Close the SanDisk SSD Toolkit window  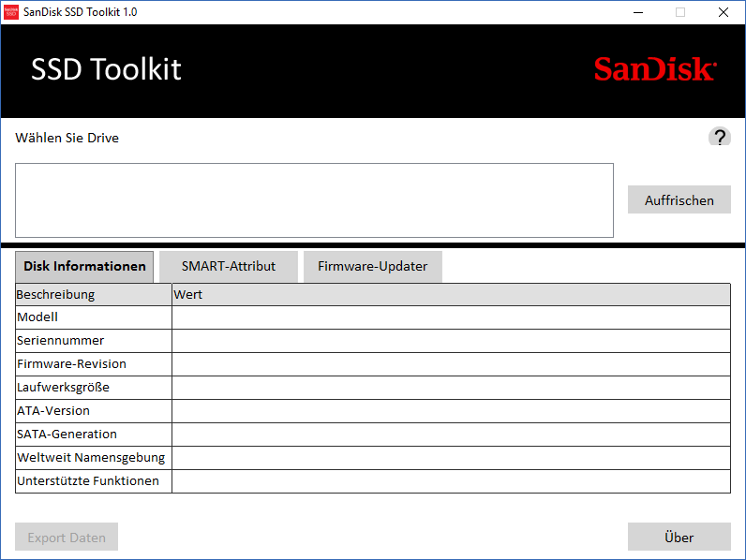click(x=724, y=12)
